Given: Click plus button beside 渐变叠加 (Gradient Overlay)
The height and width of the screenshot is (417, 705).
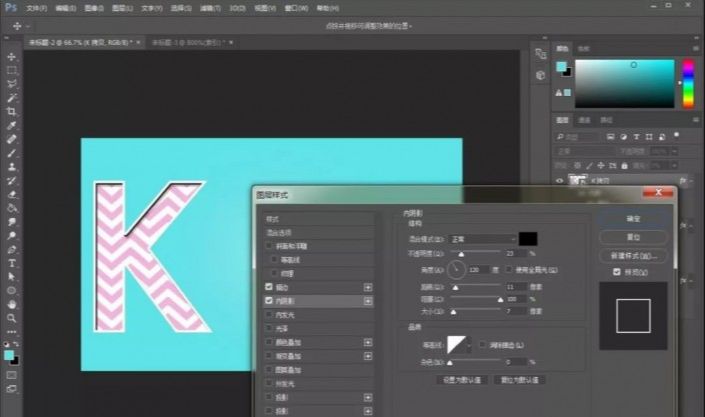Looking at the screenshot, I should click(x=368, y=356).
